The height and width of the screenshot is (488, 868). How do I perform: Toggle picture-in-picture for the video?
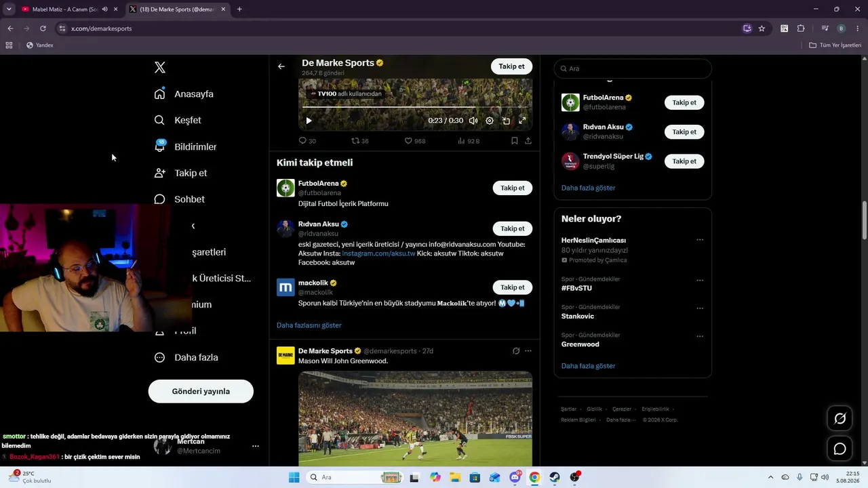506,121
